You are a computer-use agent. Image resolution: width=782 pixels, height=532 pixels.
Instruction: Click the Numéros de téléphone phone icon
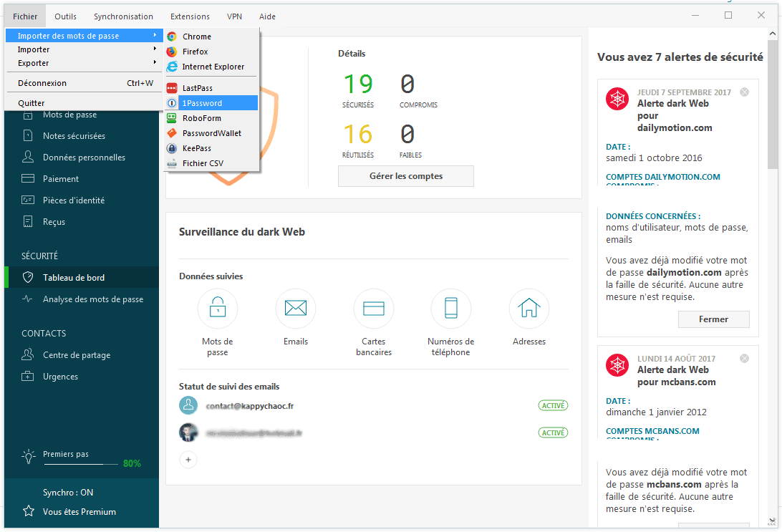[451, 309]
